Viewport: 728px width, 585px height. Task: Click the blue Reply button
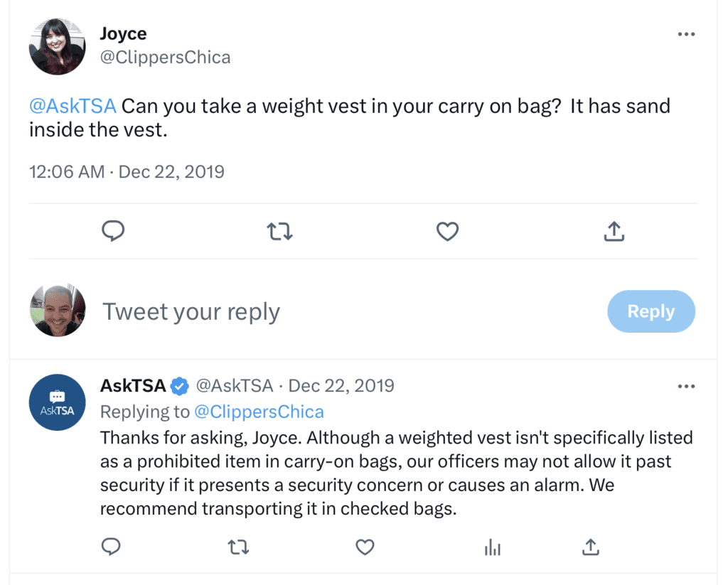tap(651, 311)
